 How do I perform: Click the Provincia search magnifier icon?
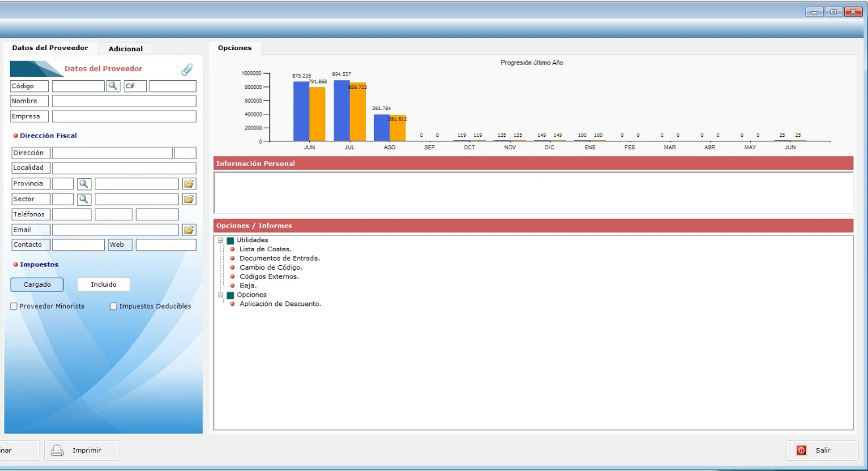point(84,184)
